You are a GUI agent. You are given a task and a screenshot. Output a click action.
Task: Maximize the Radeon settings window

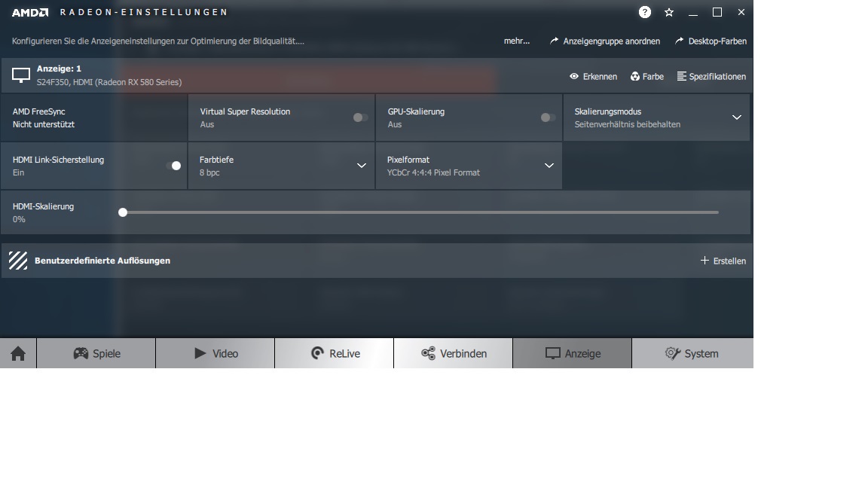pos(717,12)
